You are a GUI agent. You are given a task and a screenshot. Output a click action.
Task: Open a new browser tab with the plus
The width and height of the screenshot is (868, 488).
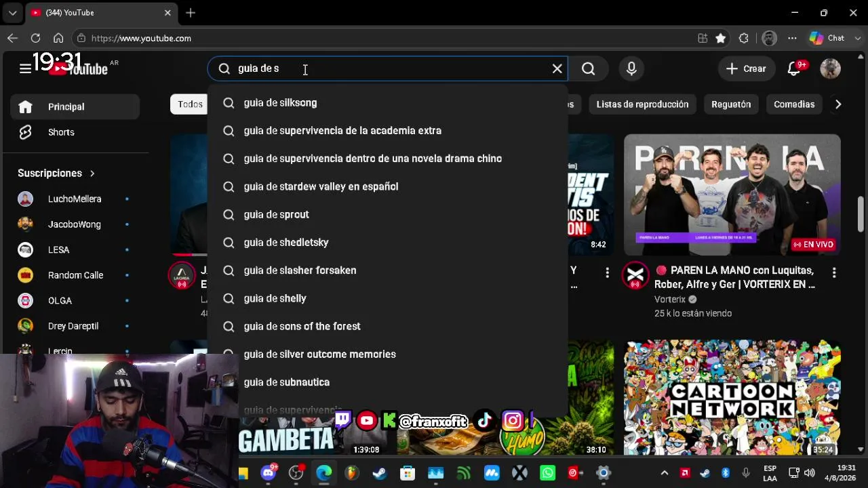pos(191,13)
